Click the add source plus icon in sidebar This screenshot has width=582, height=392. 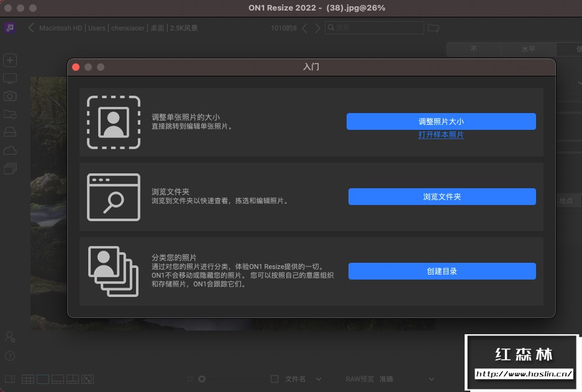point(9,60)
